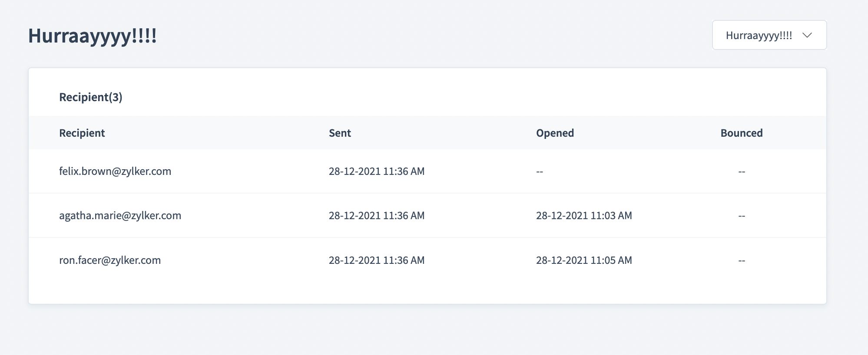Click the dropdown chevron arrow icon
The image size is (868, 355).
coord(807,35)
